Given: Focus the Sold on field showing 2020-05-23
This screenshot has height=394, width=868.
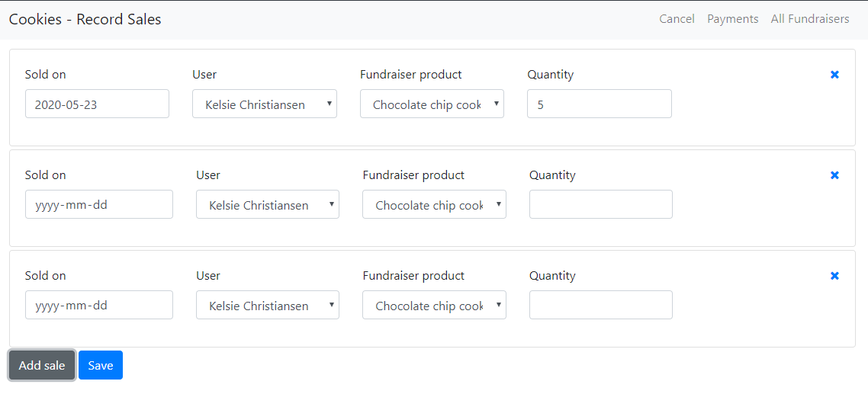Looking at the screenshot, I should click(x=97, y=104).
